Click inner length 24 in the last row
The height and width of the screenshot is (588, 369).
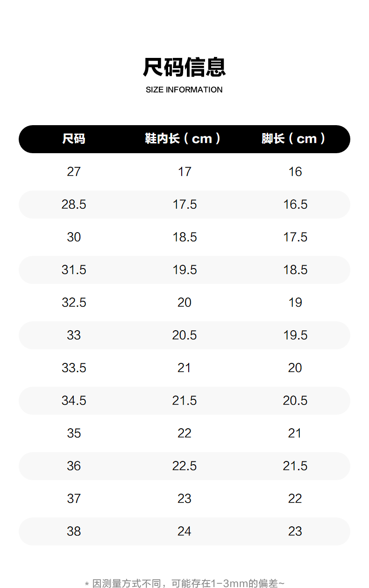(x=184, y=531)
